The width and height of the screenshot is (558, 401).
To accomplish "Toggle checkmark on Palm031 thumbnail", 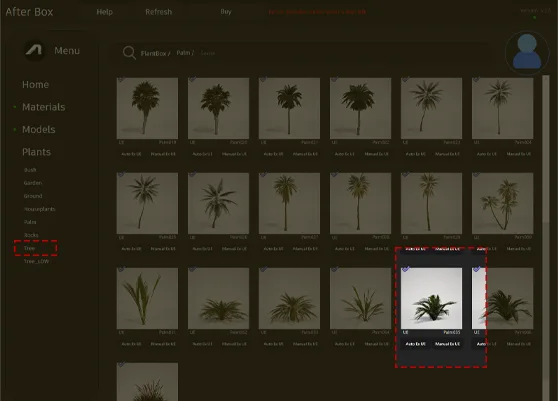I will click(x=121, y=269).
